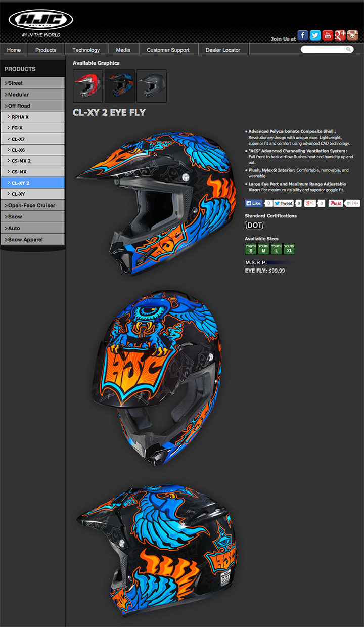Click the Pinterest 253K+ count bubble
This screenshot has width=364, height=627.
352,203
